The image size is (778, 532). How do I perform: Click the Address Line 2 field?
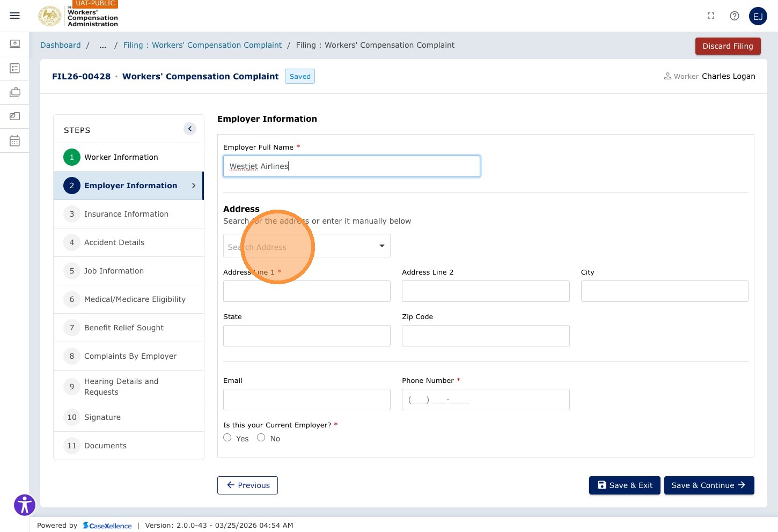486,291
